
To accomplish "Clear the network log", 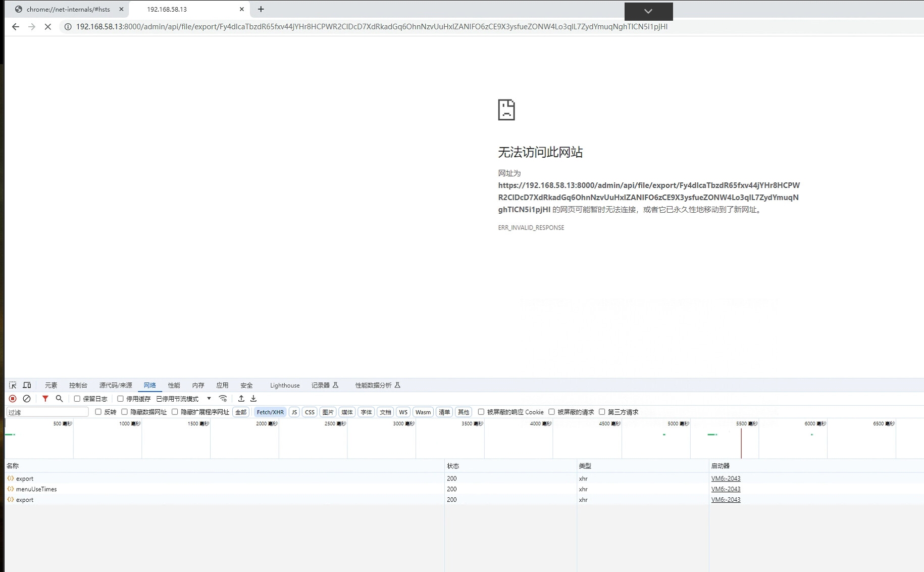I will (x=27, y=399).
